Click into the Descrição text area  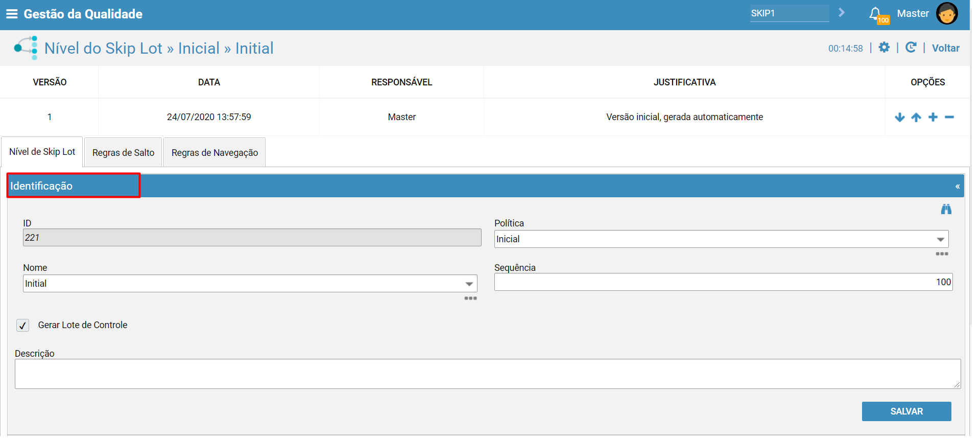[x=487, y=374]
